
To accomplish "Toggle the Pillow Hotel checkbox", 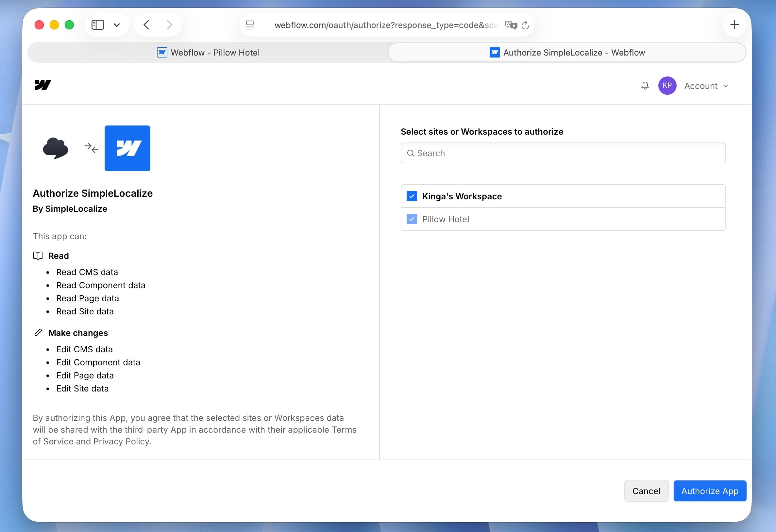I will [x=412, y=219].
